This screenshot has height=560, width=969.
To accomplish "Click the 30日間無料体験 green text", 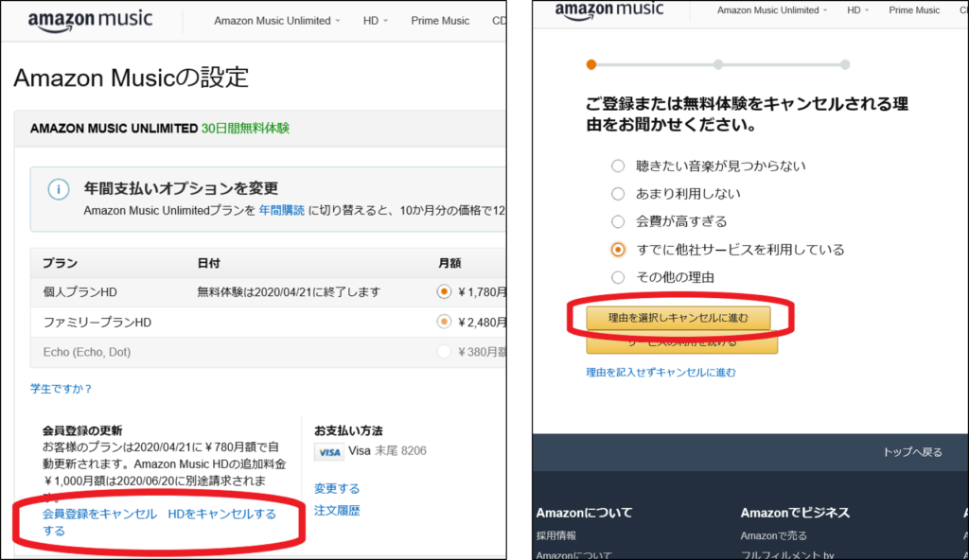I will coord(245,128).
